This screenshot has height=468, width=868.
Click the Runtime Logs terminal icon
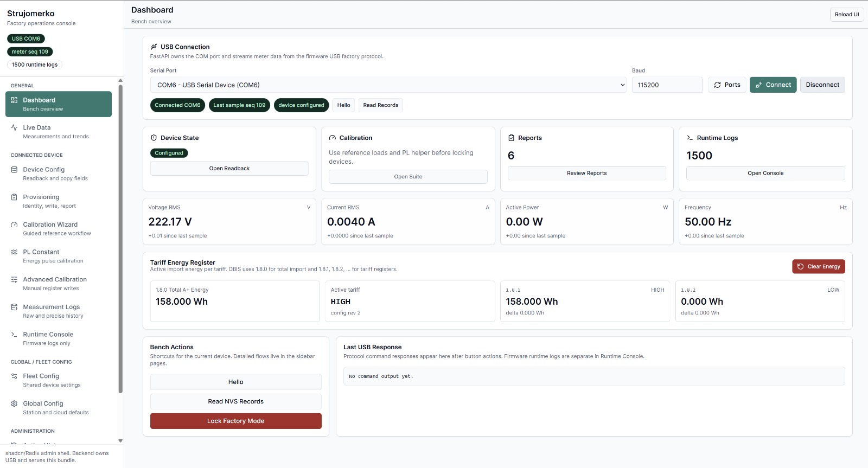(x=690, y=138)
